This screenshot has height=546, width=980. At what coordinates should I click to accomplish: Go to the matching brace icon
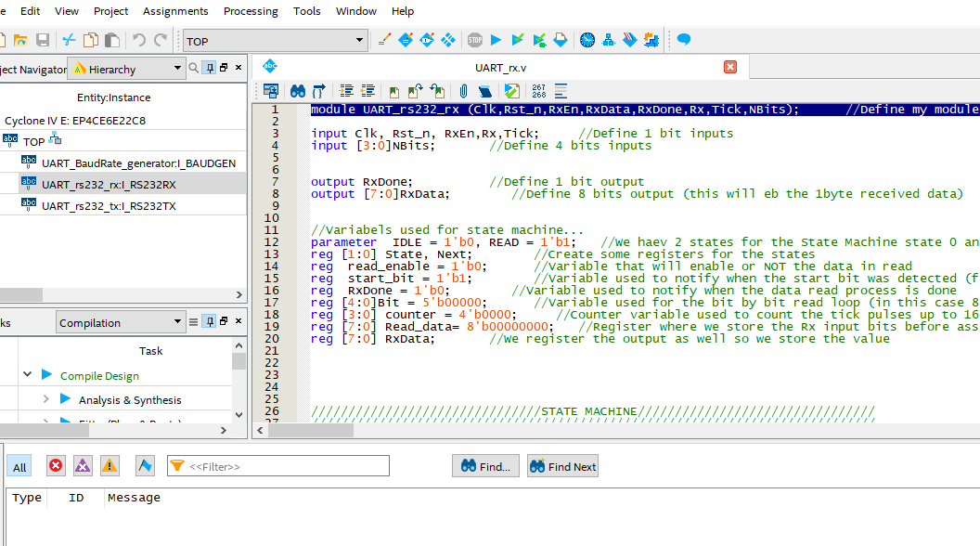click(318, 91)
